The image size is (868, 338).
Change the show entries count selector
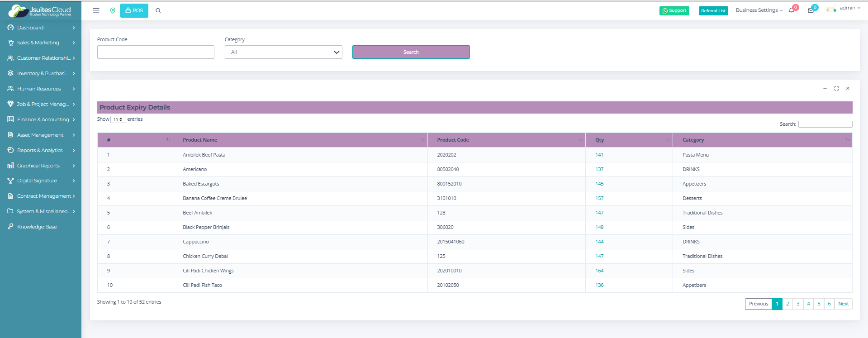tap(118, 119)
